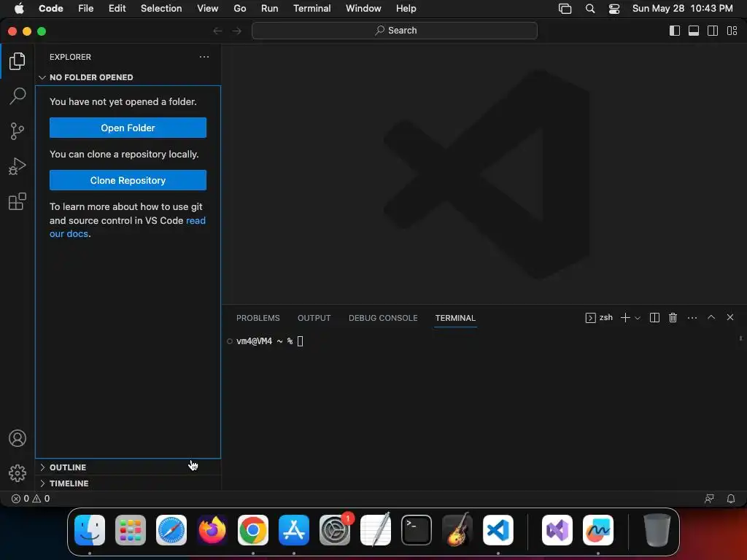Image resolution: width=747 pixels, height=560 pixels.
Task: Click the Clone Repository button
Action: pos(128,180)
